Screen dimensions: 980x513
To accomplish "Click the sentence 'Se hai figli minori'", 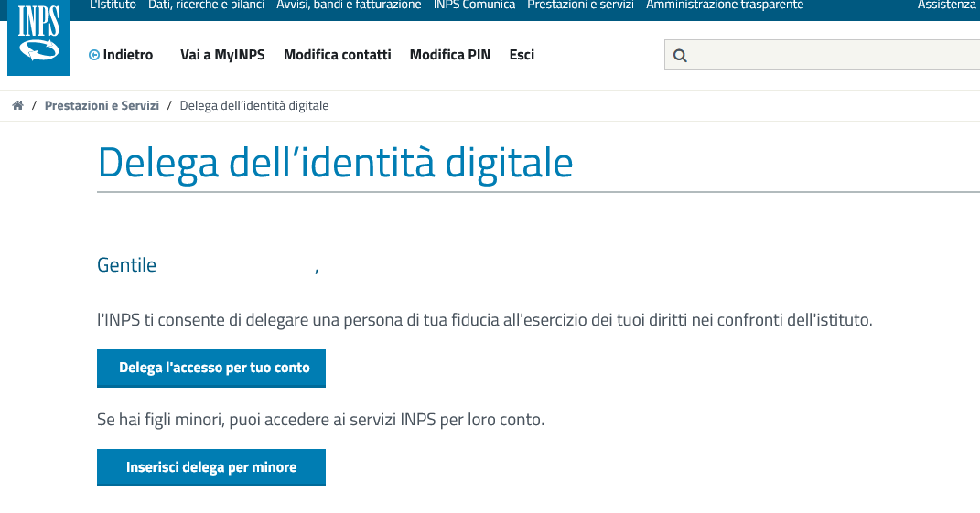I will coord(320,420).
